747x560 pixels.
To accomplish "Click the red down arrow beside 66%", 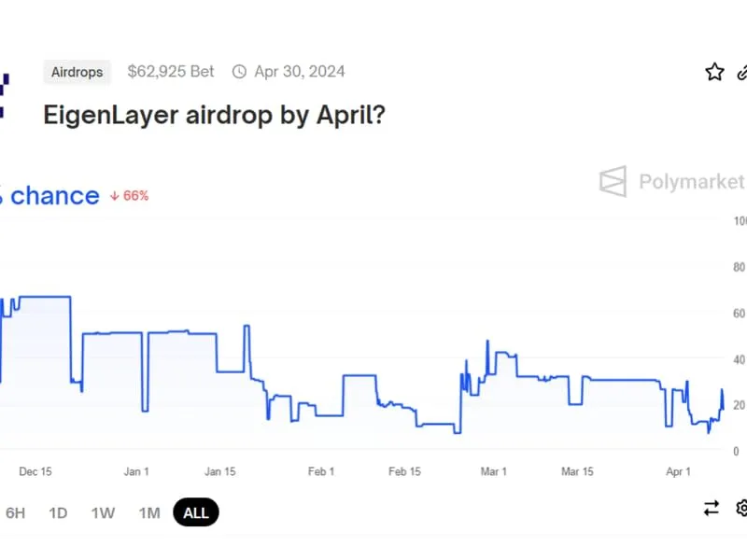I will [x=114, y=196].
